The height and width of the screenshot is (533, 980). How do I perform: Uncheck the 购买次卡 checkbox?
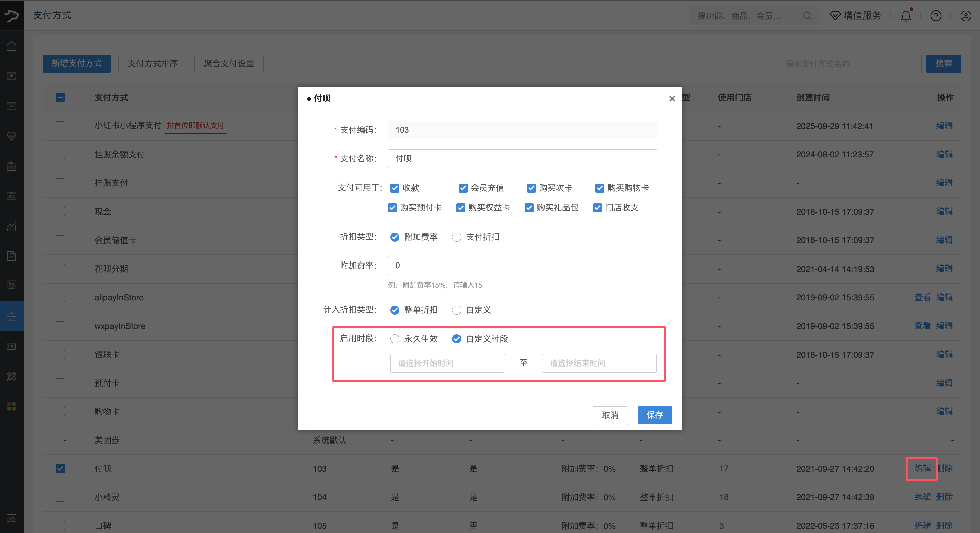[x=531, y=188]
